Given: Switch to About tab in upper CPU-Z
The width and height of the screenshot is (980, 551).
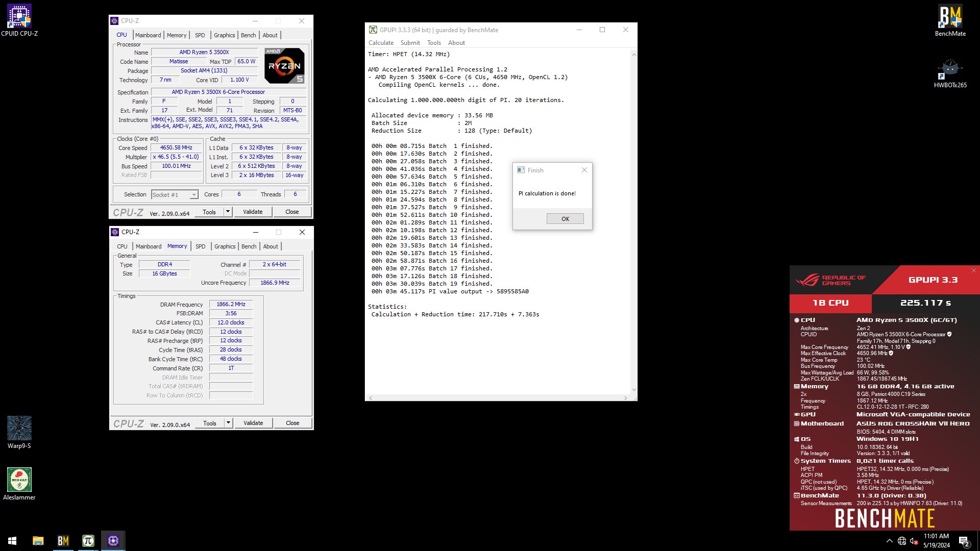Looking at the screenshot, I should click(270, 35).
